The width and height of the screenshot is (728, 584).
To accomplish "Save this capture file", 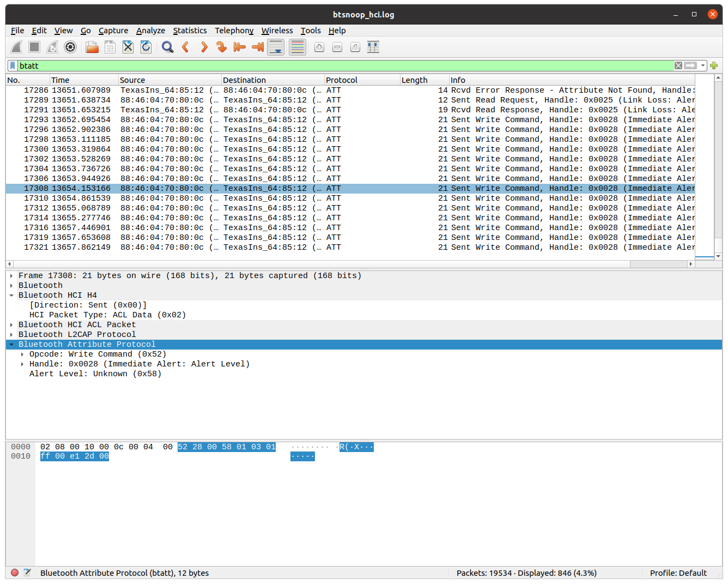I will click(x=110, y=47).
